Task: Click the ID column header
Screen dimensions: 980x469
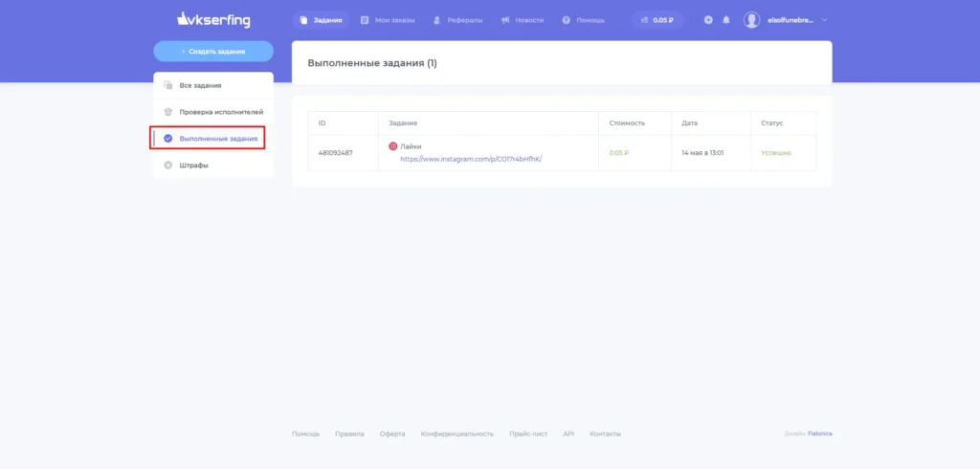Action: [322, 123]
